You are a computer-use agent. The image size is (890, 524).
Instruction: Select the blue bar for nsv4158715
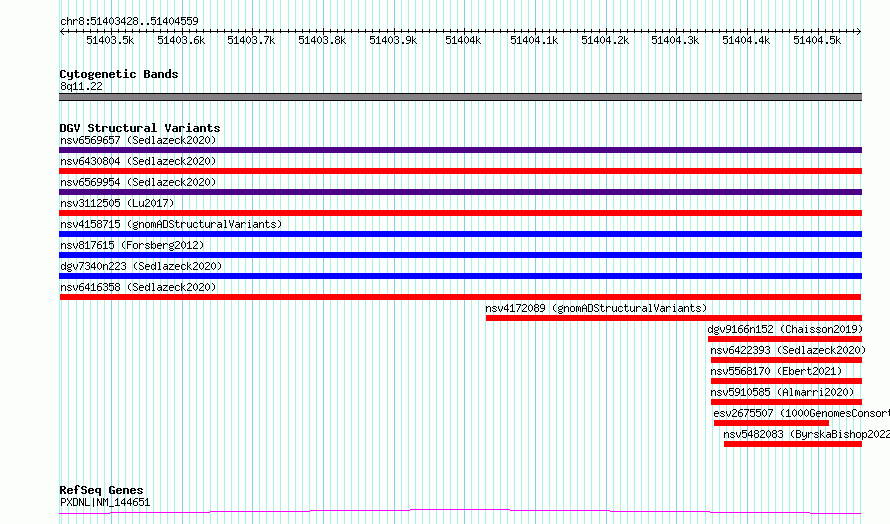(x=460, y=234)
